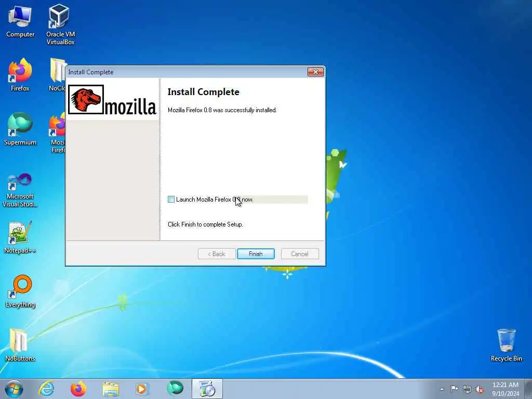The height and width of the screenshot is (399, 532).
Task: Select the Supermium desktop shortcut
Action: click(x=20, y=129)
